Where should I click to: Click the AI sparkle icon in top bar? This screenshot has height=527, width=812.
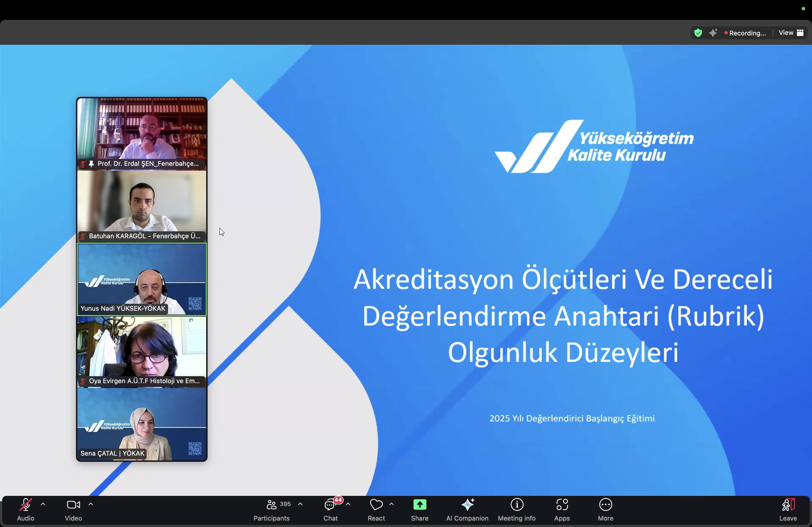pos(713,33)
